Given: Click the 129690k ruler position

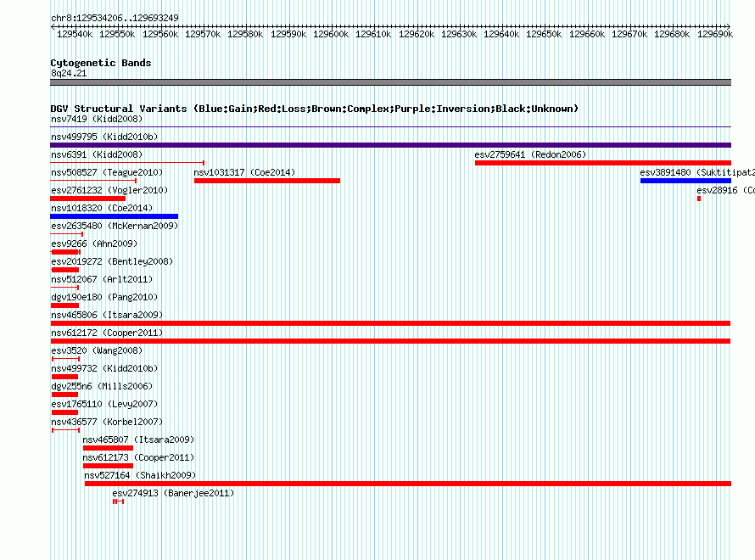Looking at the screenshot, I should 715,34.
